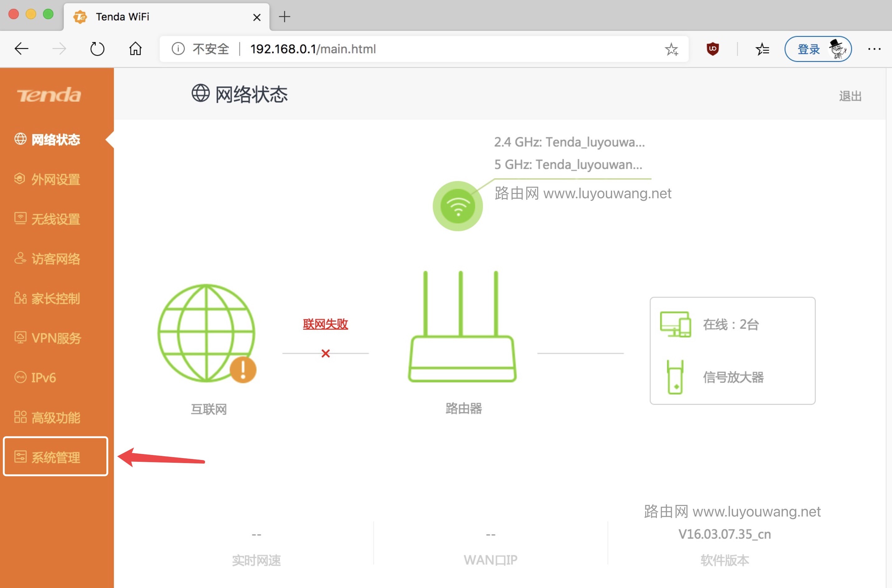Click the address bar URL field

313,49
